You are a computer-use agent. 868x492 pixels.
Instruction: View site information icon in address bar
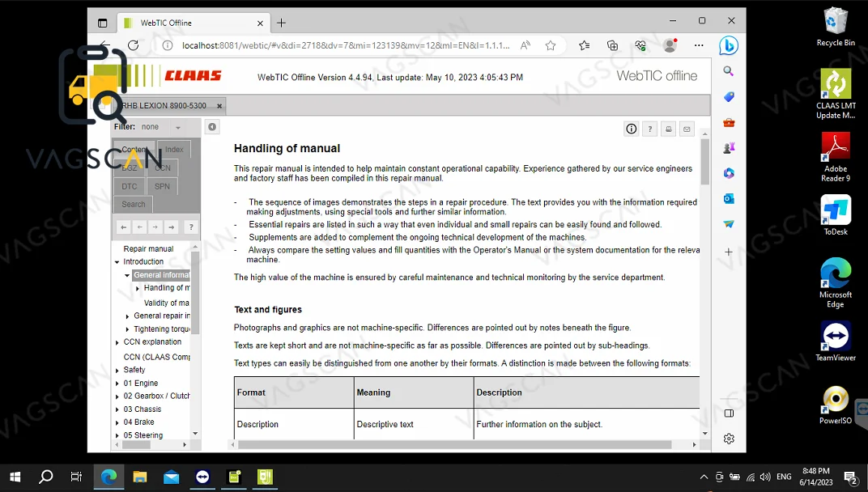(x=167, y=45)
